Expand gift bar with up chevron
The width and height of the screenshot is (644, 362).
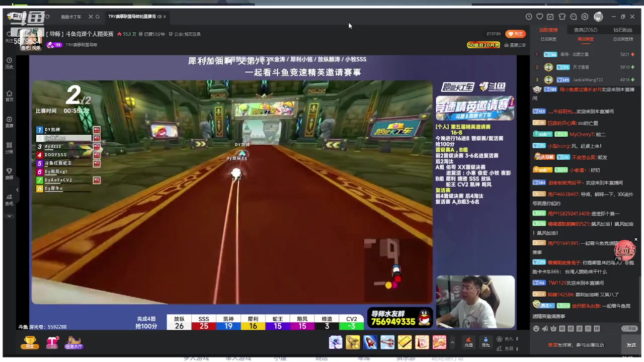click(x=452, y=343)
